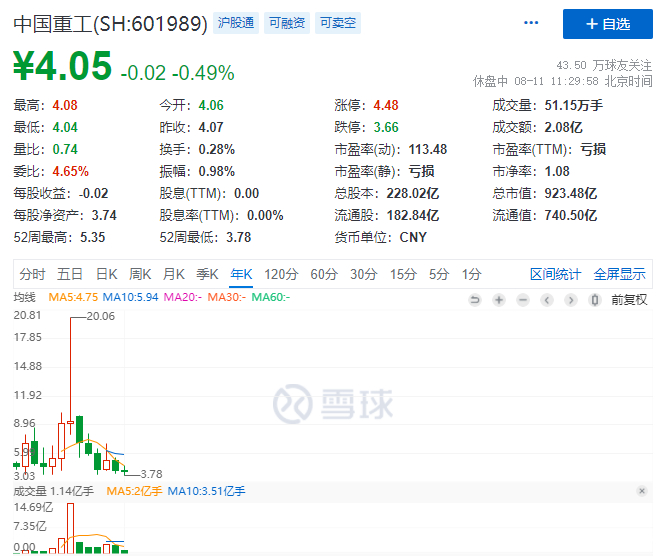Viewport: 670px width, 556px height.
Task: Click the tallest red volume bar
Action: 71,528
